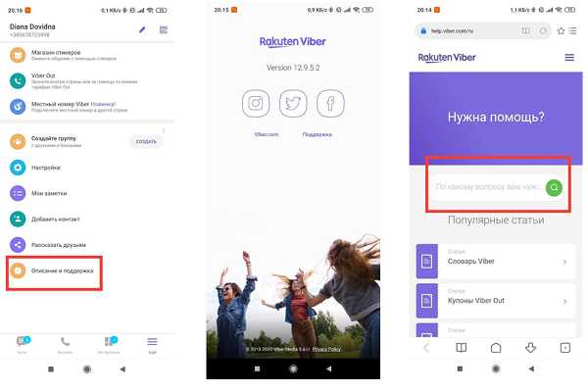Select the Мои заметки menu text
The height and width of the screenshot is (392, 588).
click(49, 194)
